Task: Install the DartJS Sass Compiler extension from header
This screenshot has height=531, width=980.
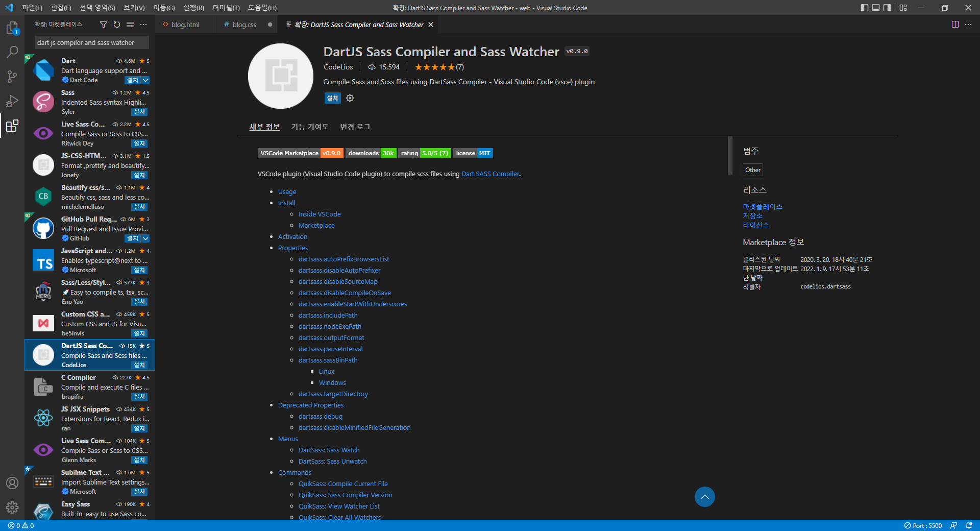Action: pyautogui.click(x=332, y=98)
